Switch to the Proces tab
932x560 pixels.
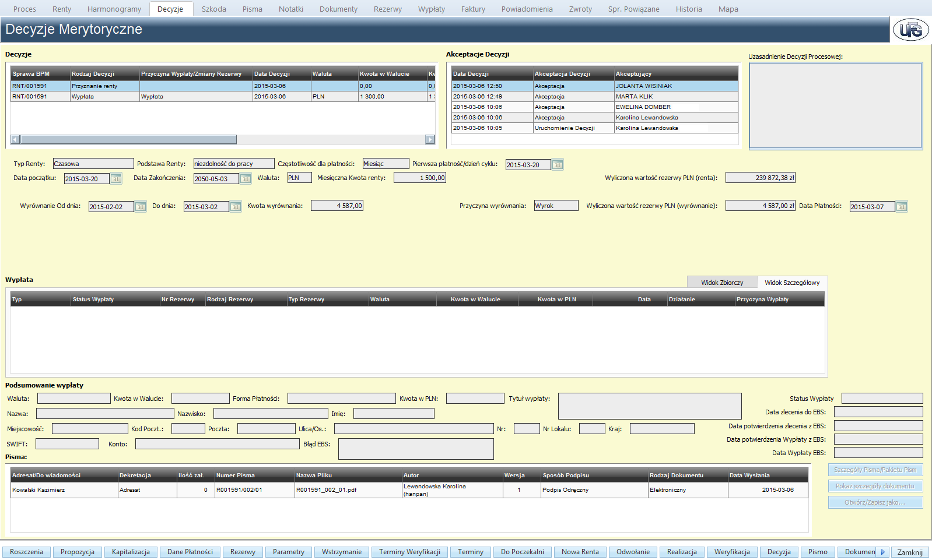[x=24, y=9]
